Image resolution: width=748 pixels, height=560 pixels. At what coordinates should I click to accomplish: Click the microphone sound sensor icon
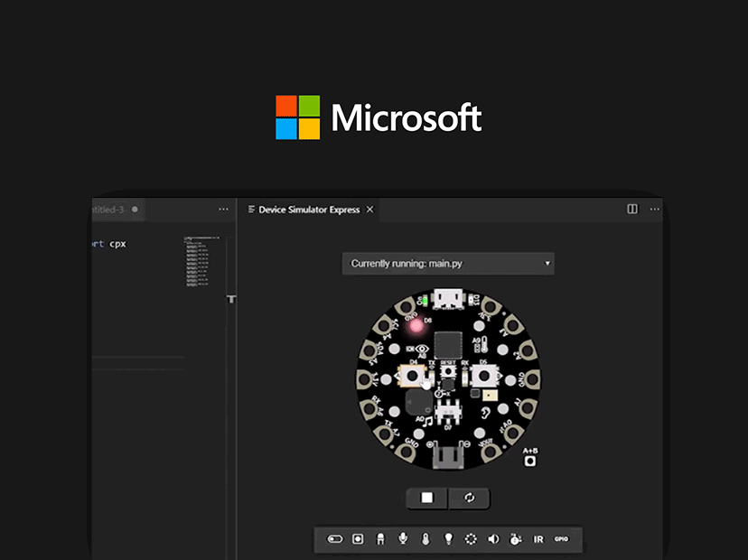click(403, 538)
